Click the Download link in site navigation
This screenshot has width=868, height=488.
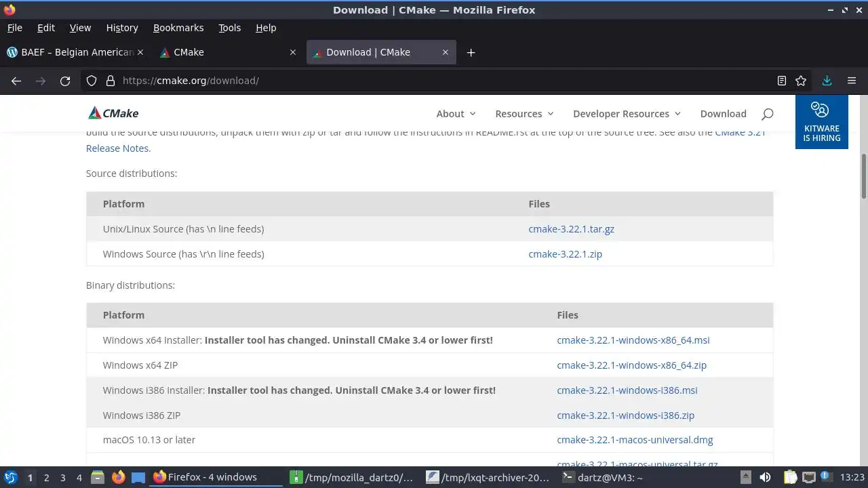coord(723,114)
